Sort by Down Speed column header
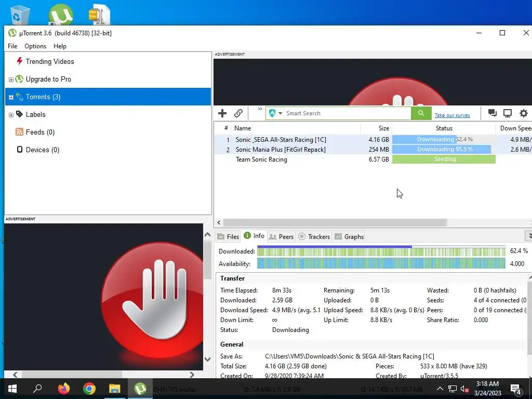 pos(515,128)
